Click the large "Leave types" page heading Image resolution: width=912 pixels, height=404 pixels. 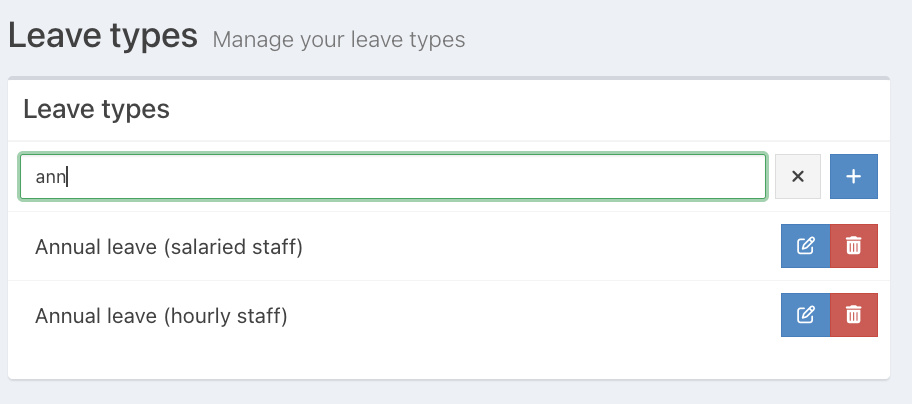click(x=102, y=36)
